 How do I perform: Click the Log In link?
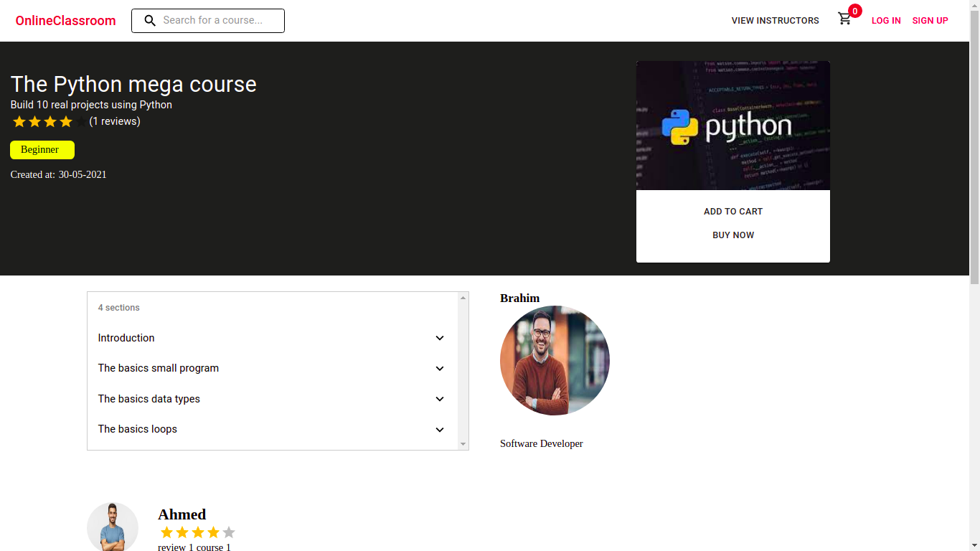click(886, 21)
